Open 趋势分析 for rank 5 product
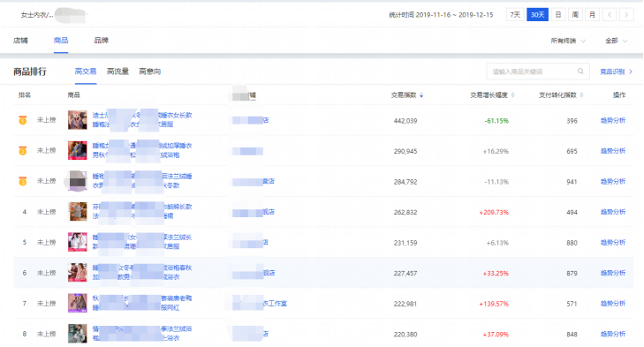The image size is (644, 347). pyautogui.click(x=613, y=242)
